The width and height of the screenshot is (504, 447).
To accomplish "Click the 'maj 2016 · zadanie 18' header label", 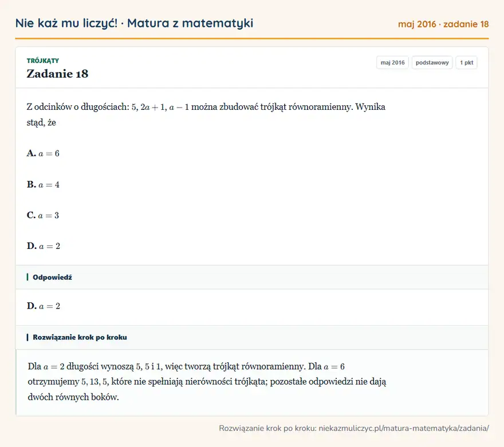I will click(443, 24).
